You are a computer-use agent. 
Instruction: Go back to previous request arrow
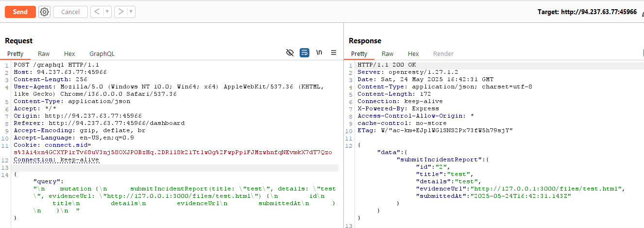pos(97,12)
